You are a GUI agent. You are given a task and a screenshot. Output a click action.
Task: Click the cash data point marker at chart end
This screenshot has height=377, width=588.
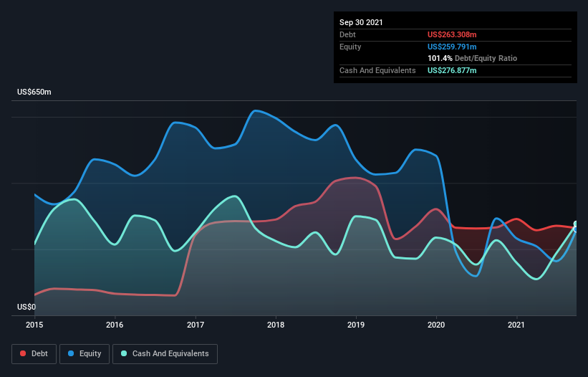tap(577, 224)
